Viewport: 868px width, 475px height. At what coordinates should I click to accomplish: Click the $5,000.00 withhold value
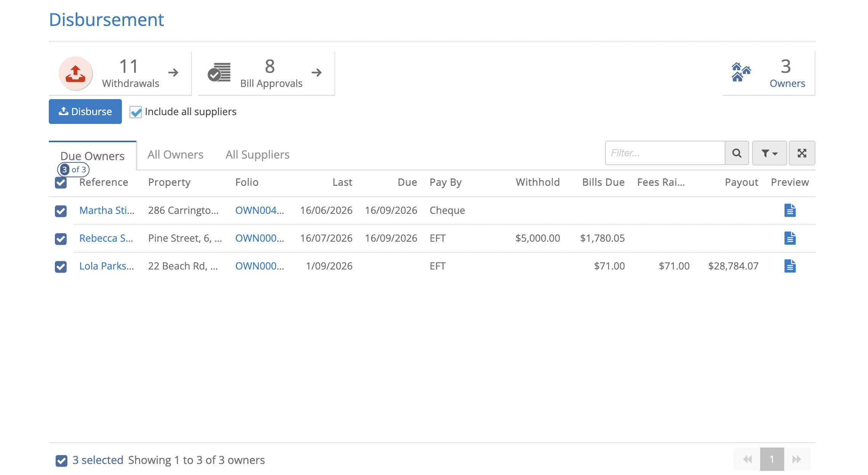pos(538,238)
